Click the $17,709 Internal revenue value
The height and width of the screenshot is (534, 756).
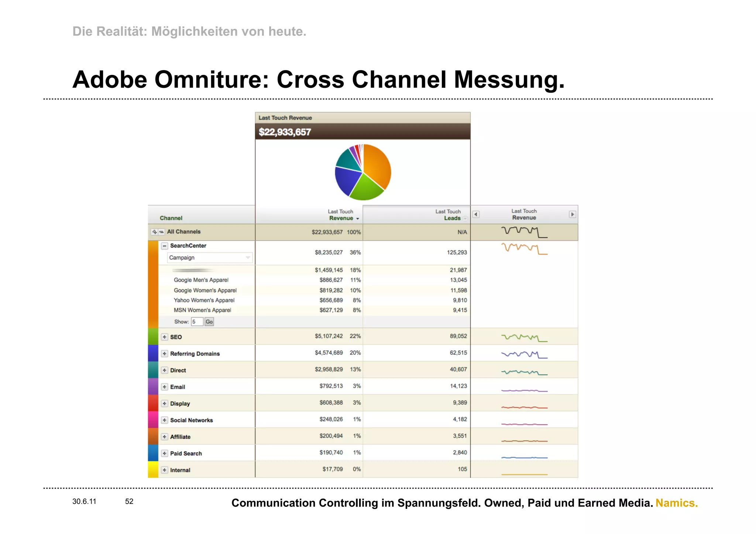tap(333, 469)
